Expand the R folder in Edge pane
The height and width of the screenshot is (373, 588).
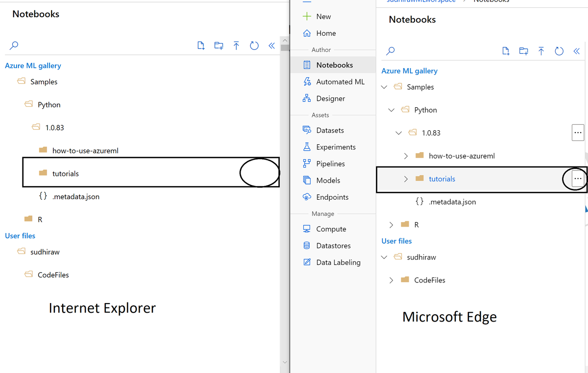point(391,225)
